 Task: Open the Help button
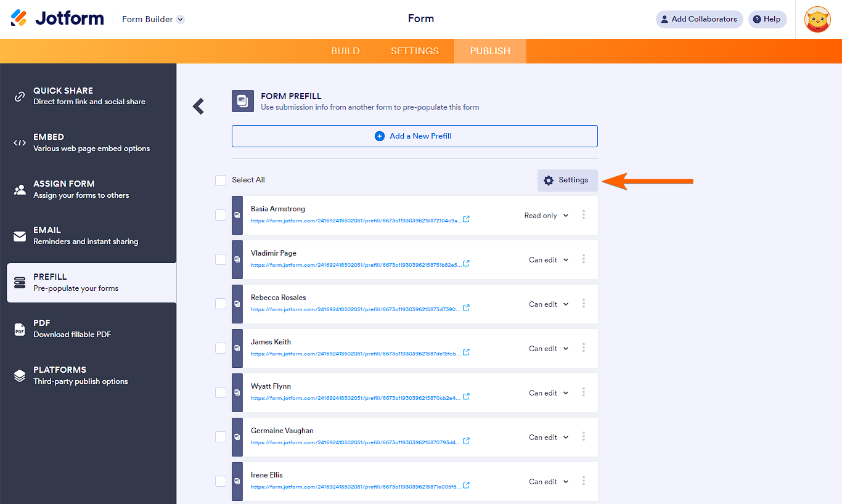[767, 19]
